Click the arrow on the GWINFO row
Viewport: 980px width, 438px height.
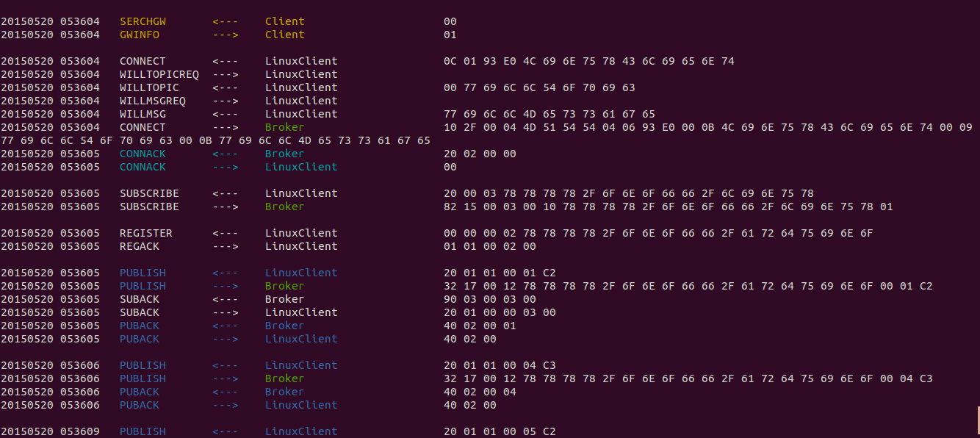(x=225, y=35)
